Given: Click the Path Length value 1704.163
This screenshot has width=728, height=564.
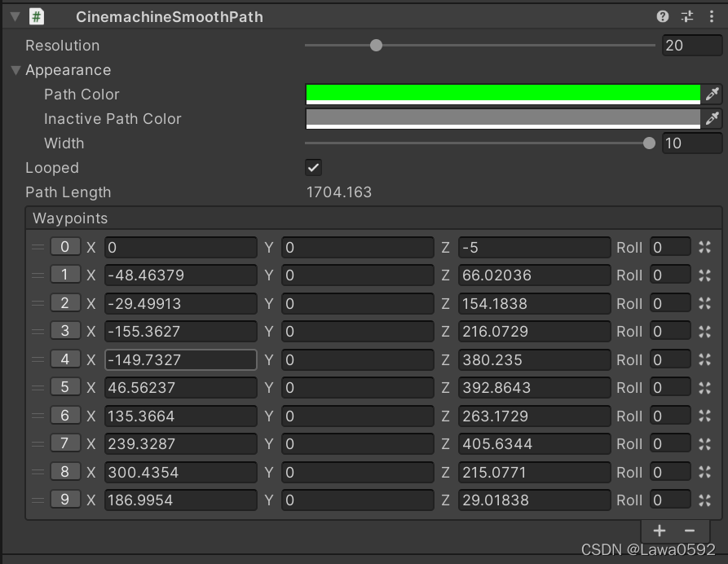Looking at the screenshot, I should pyautogui.click(x=339, y=192).
